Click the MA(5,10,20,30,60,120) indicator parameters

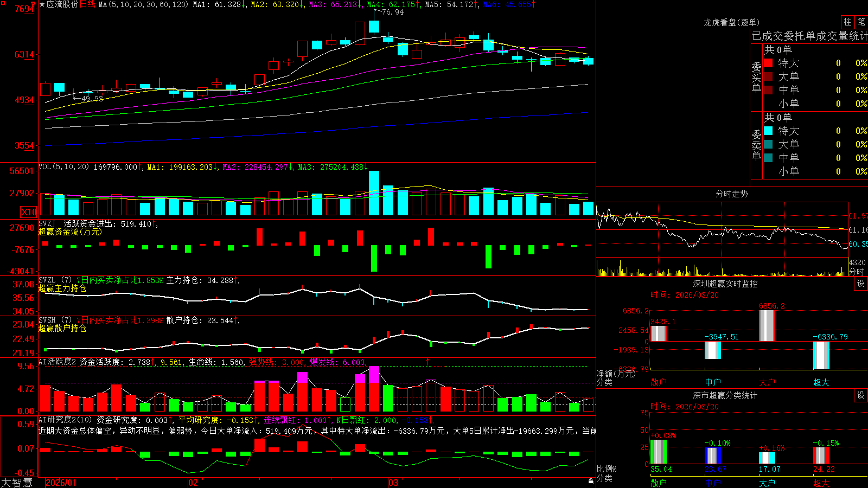click(x=143, y=4)
